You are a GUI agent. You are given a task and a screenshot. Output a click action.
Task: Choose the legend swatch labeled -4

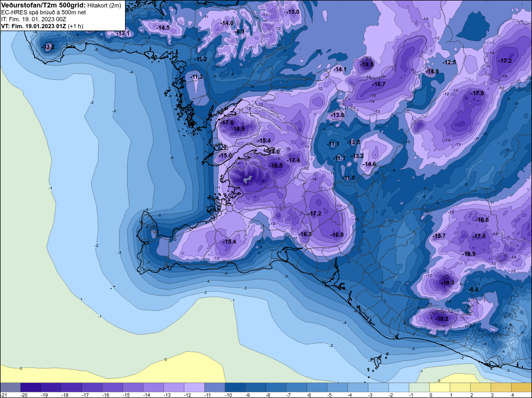click(x=358, y=387)
